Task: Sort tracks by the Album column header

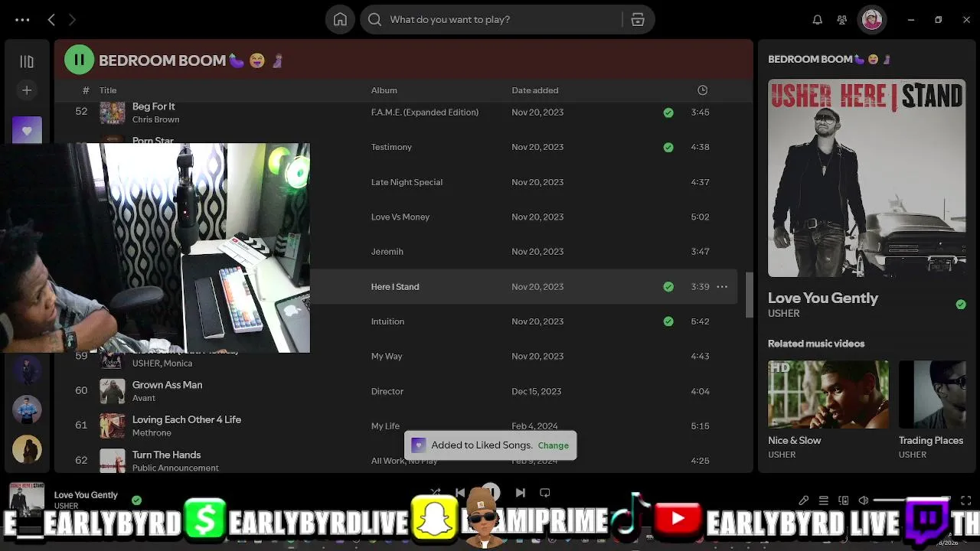Action: [x=384, y=90]
